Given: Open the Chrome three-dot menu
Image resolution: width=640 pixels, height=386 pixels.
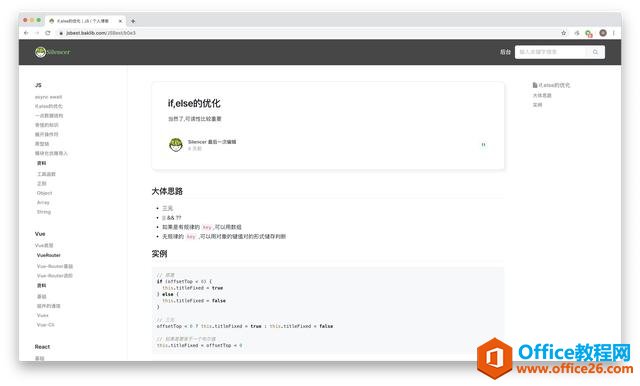Looking at the screenshot, I should (x=614, y=33).
